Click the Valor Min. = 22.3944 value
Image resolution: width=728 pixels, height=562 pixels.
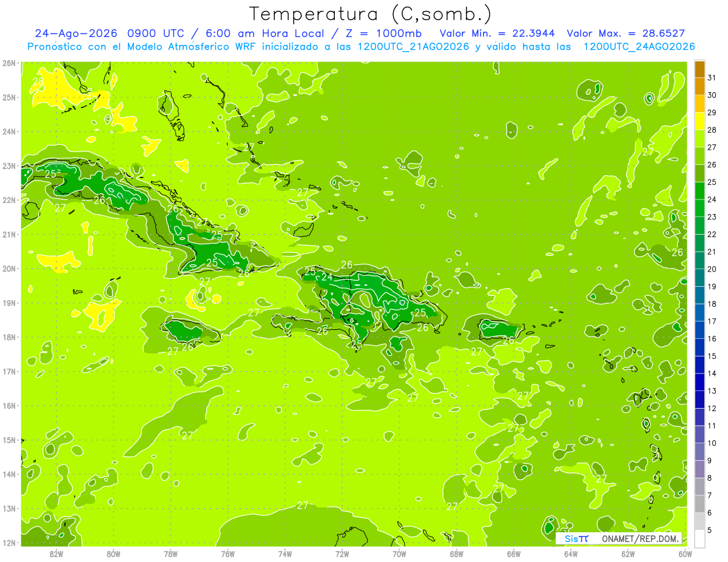pyautogui.click(x=498, y=33)
